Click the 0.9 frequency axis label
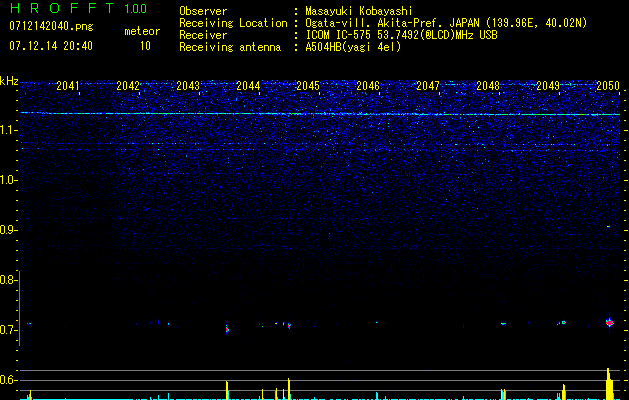629x400 pixels. 8,230
